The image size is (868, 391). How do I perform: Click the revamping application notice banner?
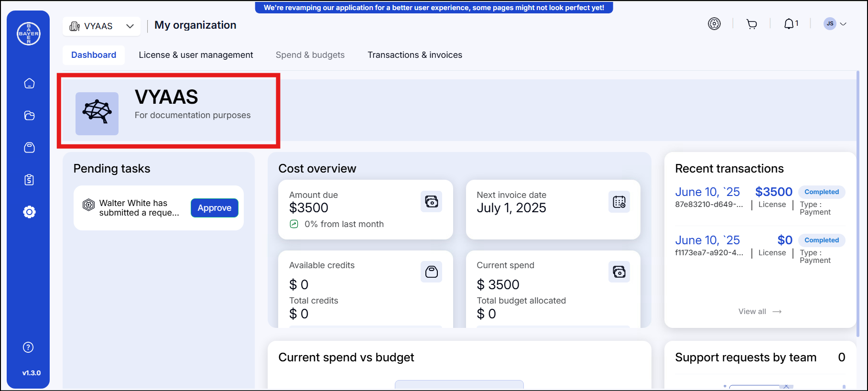pyautogui.click(x=434, y=8)
